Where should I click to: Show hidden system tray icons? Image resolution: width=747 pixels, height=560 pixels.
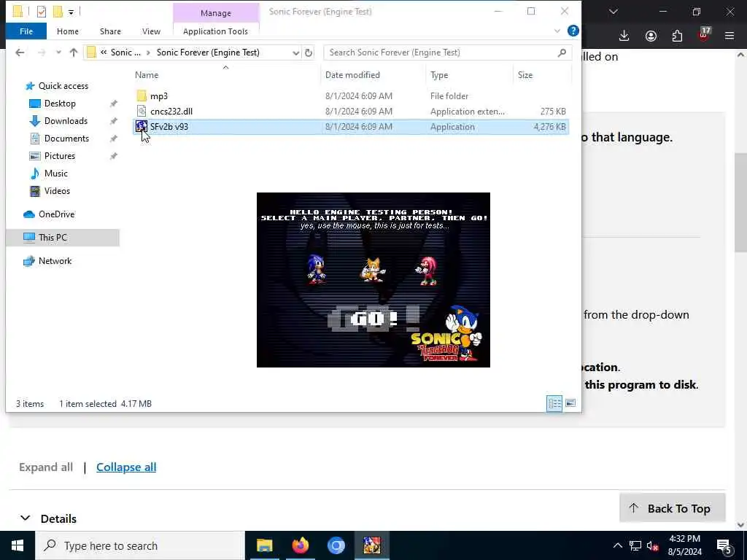click(x=617, y=545)
